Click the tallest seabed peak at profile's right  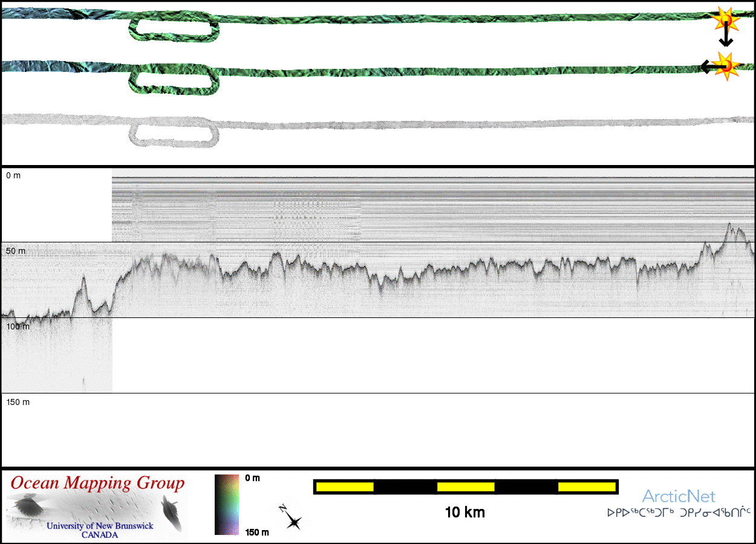pos(729,225)
